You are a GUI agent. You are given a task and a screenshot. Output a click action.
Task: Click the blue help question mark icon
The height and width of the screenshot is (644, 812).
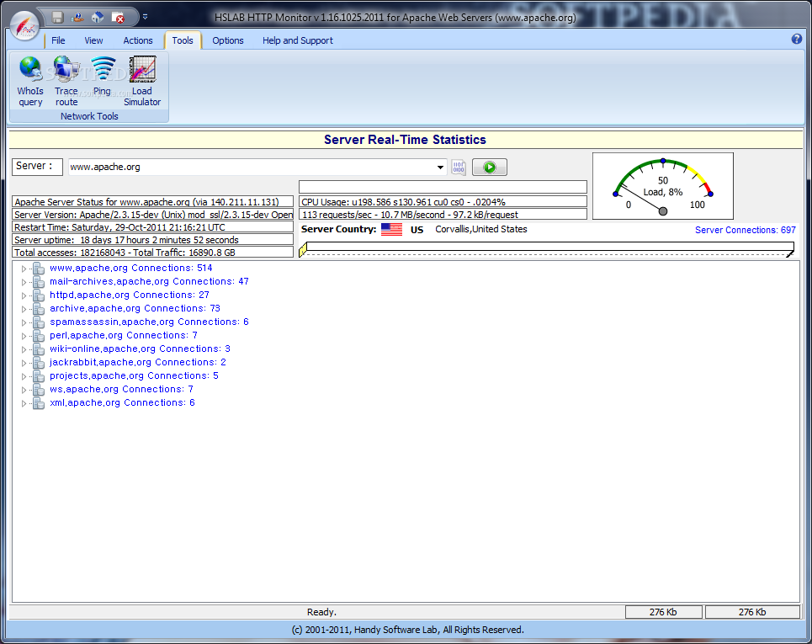tap(797, 39)
